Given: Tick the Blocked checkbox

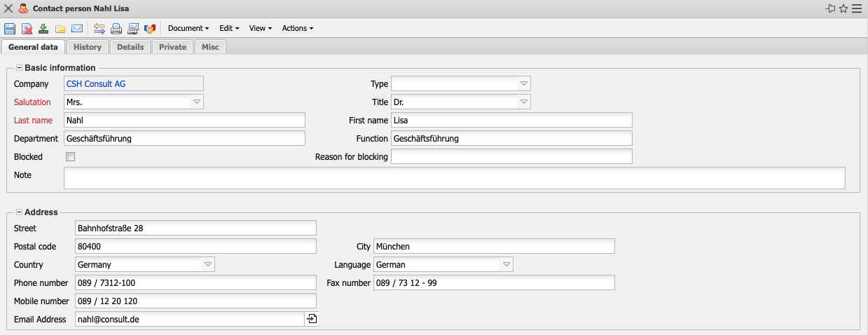Looking at the screenshot, I should 70,157.
